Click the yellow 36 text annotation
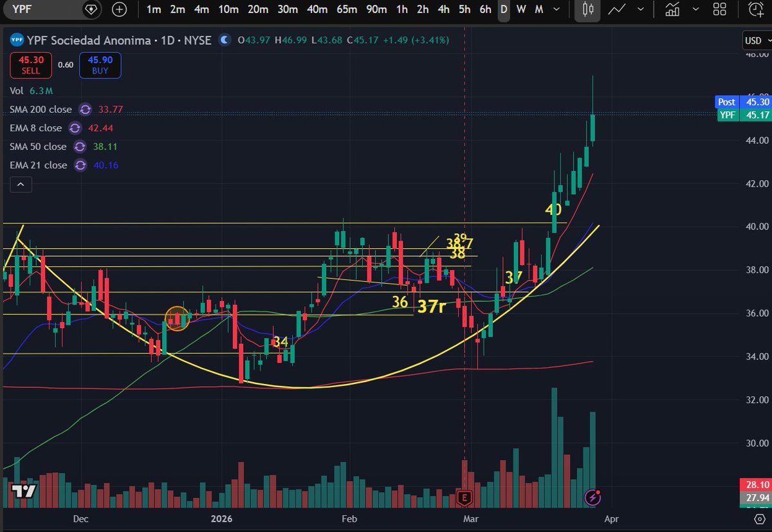This screenshot has height=532, width=772. 400,301
